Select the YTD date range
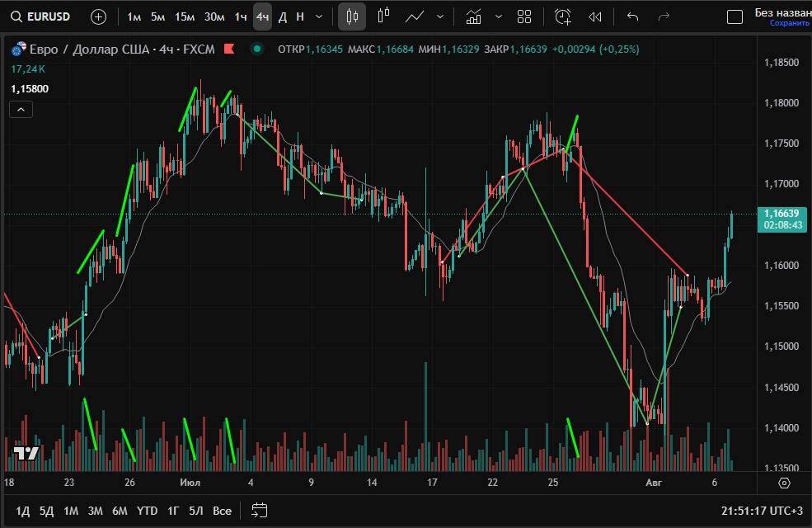 (147, 511)
